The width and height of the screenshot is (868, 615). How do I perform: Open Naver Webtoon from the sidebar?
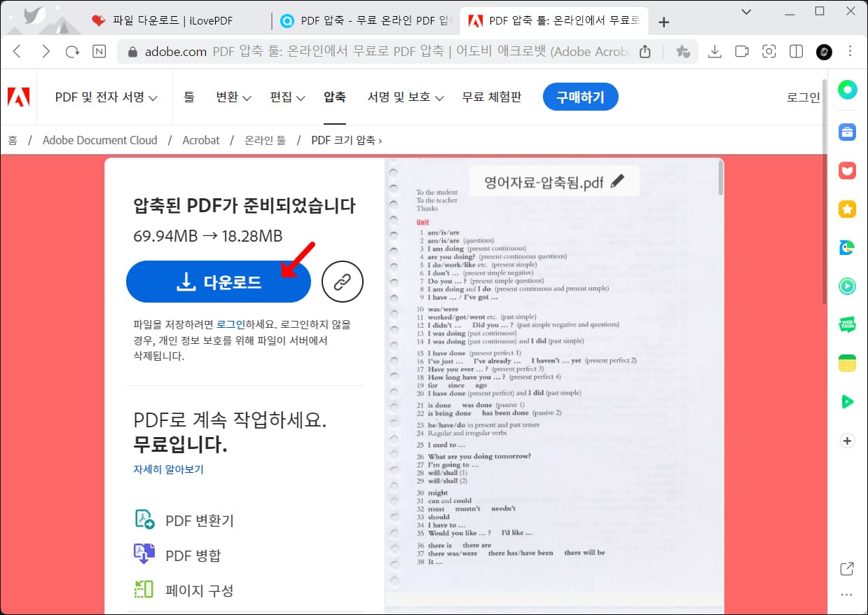pos(847,324)
